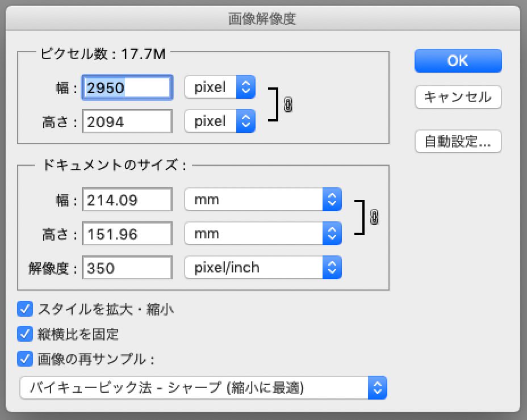Click the pixel height field showing 2094

[127, 121]
